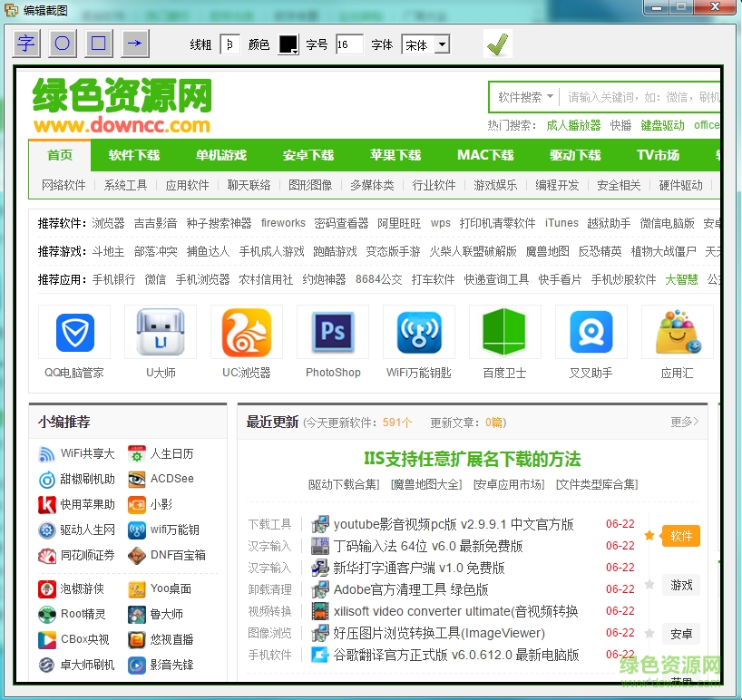
Task: Select the rectangle drawing tool
Action: pyautogui.click(x=98, y=43)
